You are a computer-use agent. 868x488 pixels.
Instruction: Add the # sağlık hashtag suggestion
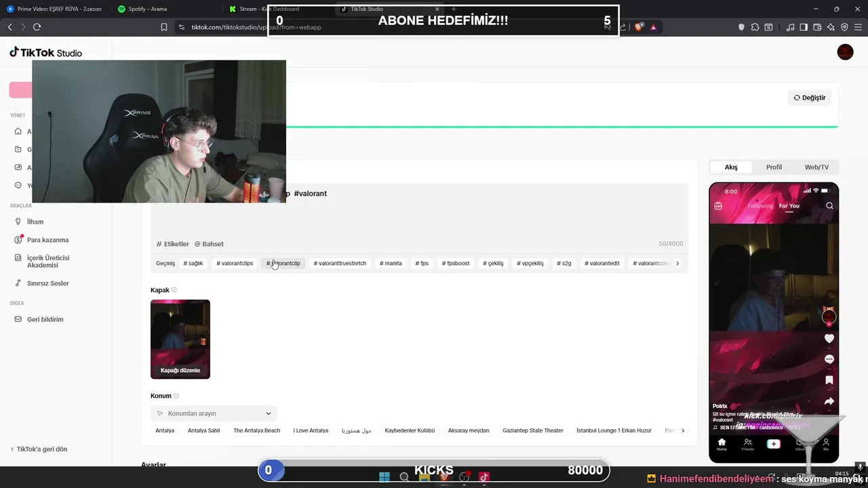[193, 263]
